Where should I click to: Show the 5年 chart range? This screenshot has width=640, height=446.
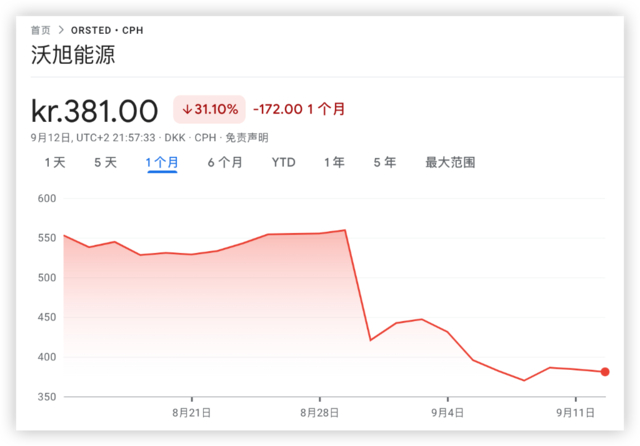(x=385, y=162)
